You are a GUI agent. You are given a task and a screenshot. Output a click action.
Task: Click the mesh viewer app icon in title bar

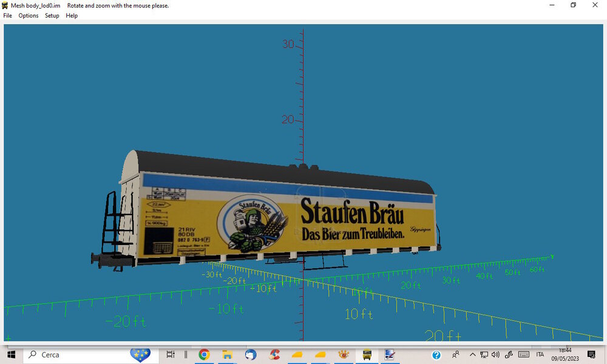pyautogui.click(x=5, y=5)
